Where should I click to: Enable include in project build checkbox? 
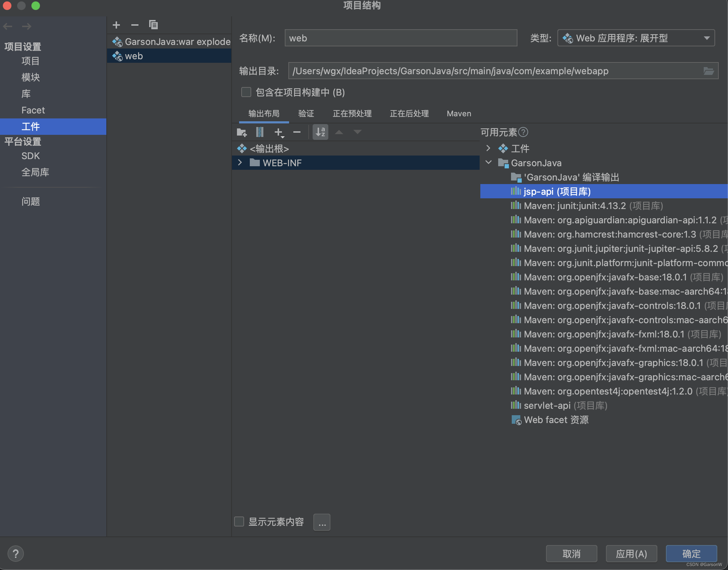[x=246, y=92]
